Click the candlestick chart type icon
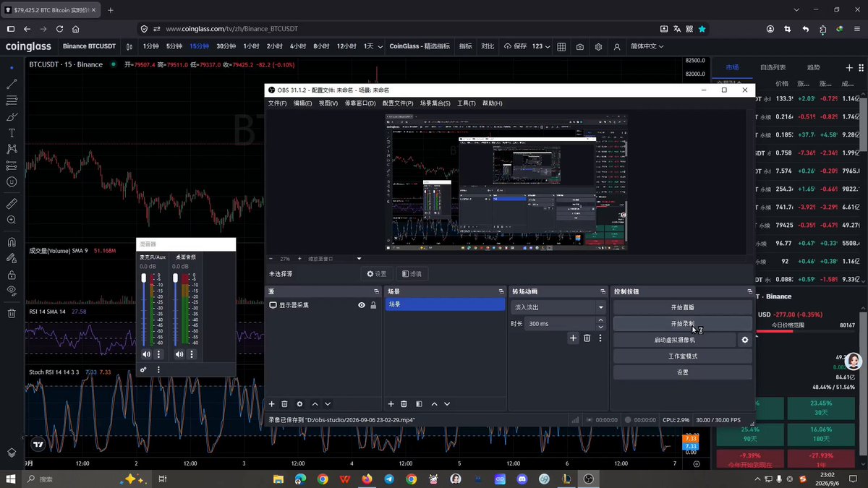868x488 pixels. pyautogui.click(x=129, y=46)
